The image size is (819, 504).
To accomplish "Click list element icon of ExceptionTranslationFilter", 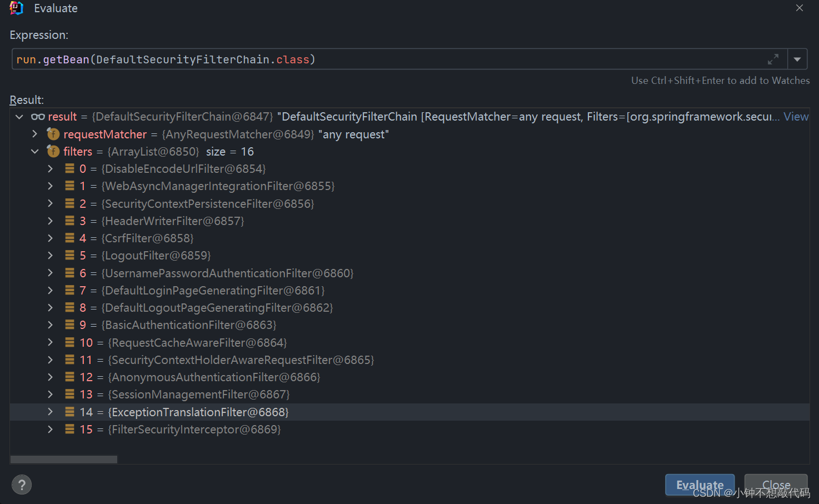I will click(x=69, y=412).
